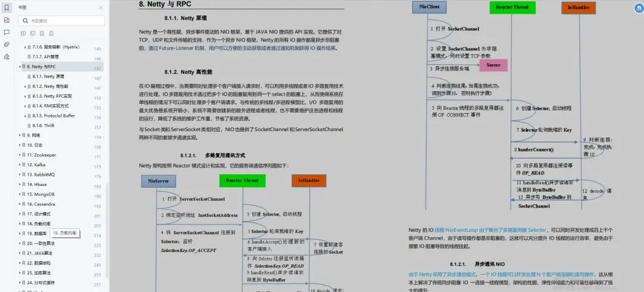Go to bookmark 24. 分布式缓存

[41, 282]
